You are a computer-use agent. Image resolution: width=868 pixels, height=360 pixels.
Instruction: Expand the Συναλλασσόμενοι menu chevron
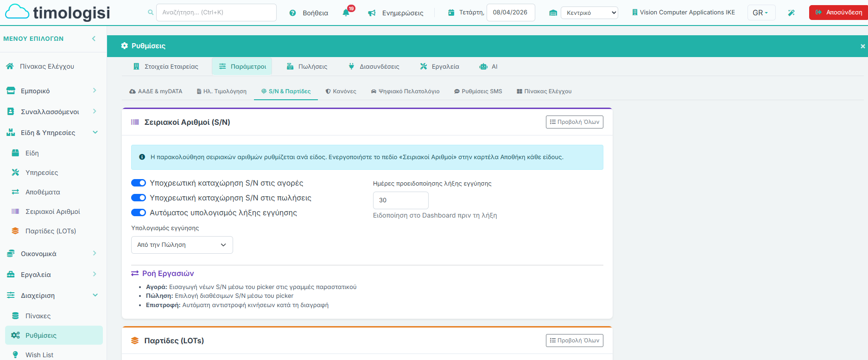95,111
